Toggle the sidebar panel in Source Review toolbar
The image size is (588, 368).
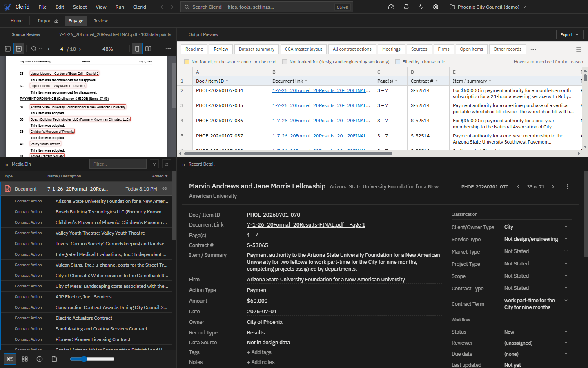point(8,49)
